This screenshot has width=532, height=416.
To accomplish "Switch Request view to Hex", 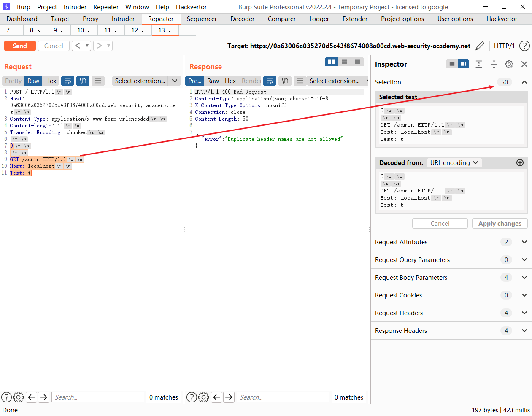I will (x=51, y=81).
